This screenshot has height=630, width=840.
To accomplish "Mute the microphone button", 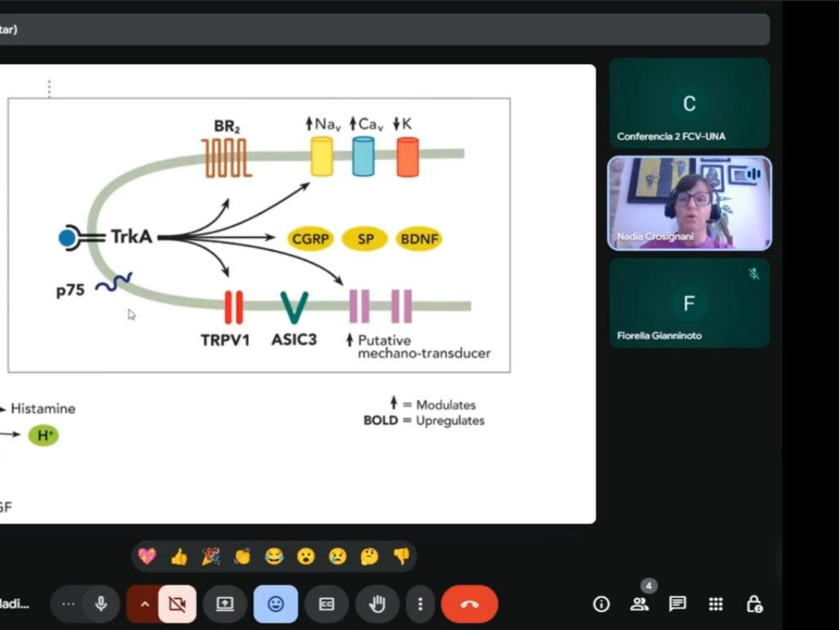I will 101,605.
